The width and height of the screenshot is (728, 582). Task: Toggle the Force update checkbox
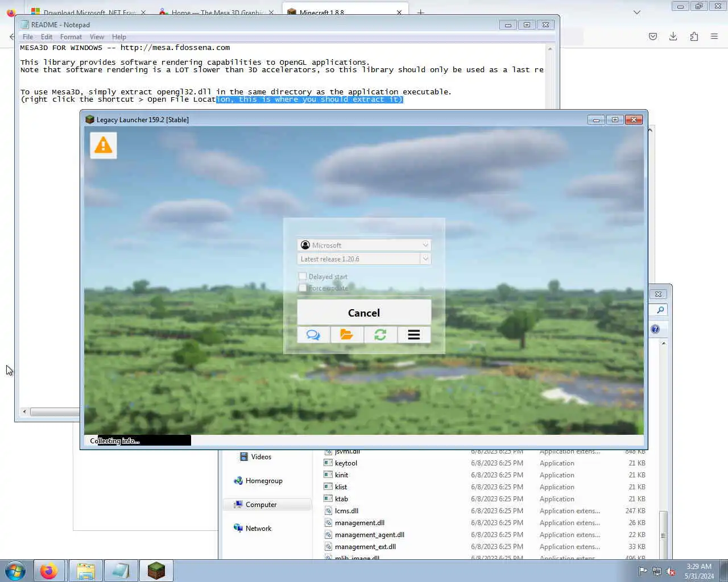[303, 288]
